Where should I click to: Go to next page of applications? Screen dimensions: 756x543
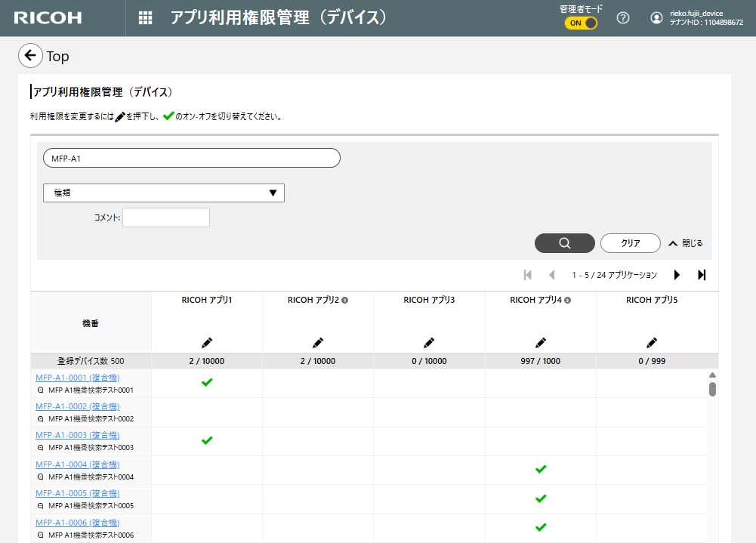click(x=677, y=275)
